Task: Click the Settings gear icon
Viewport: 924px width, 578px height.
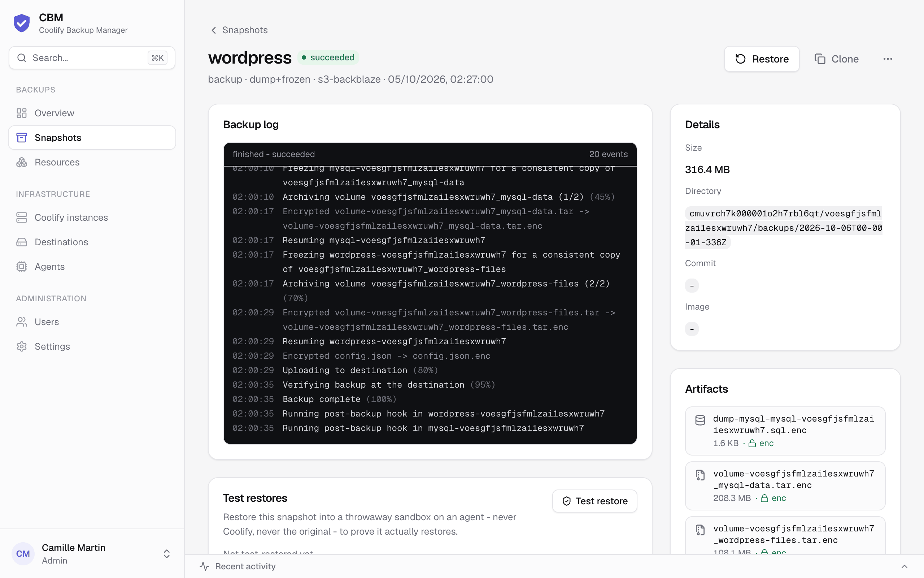Action: 22,346
